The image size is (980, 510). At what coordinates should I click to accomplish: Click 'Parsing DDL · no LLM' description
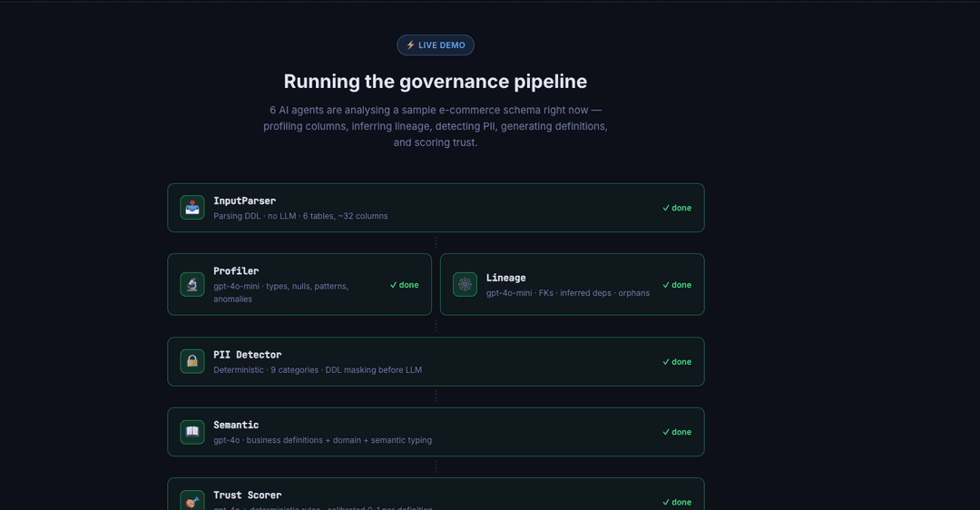click(x=300, y=216)
